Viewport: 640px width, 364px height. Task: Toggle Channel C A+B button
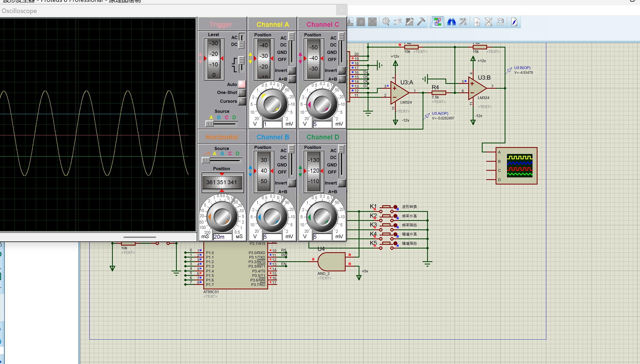[342, 79]
